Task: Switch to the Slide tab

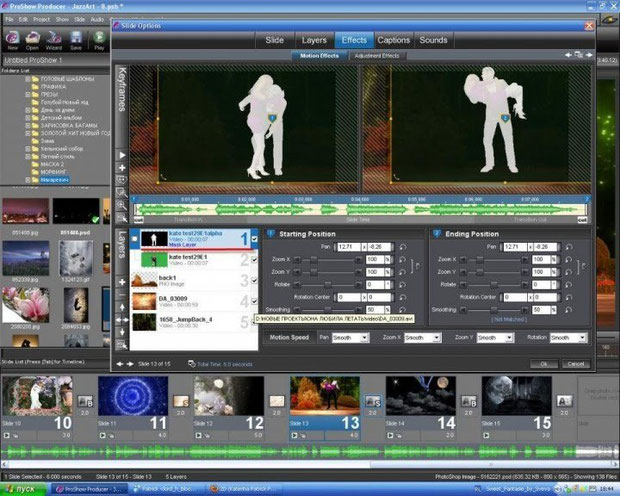Action: click(274, 40)
